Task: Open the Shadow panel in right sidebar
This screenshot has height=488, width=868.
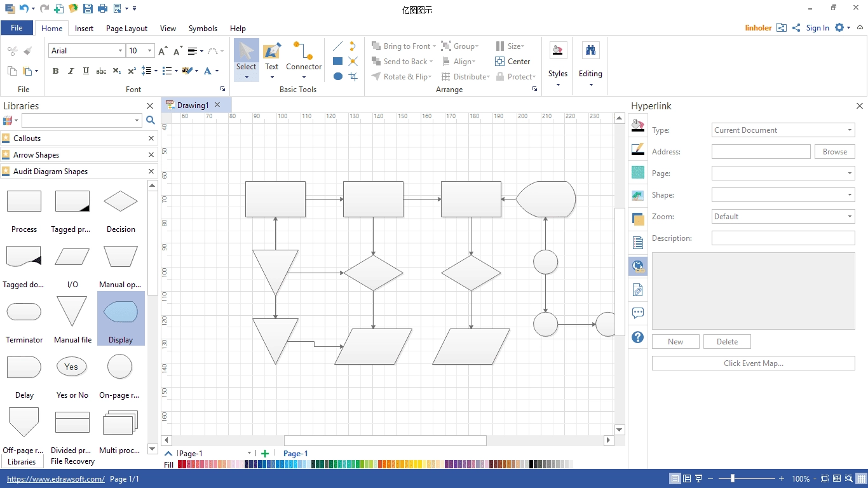Action: (638, 172)
